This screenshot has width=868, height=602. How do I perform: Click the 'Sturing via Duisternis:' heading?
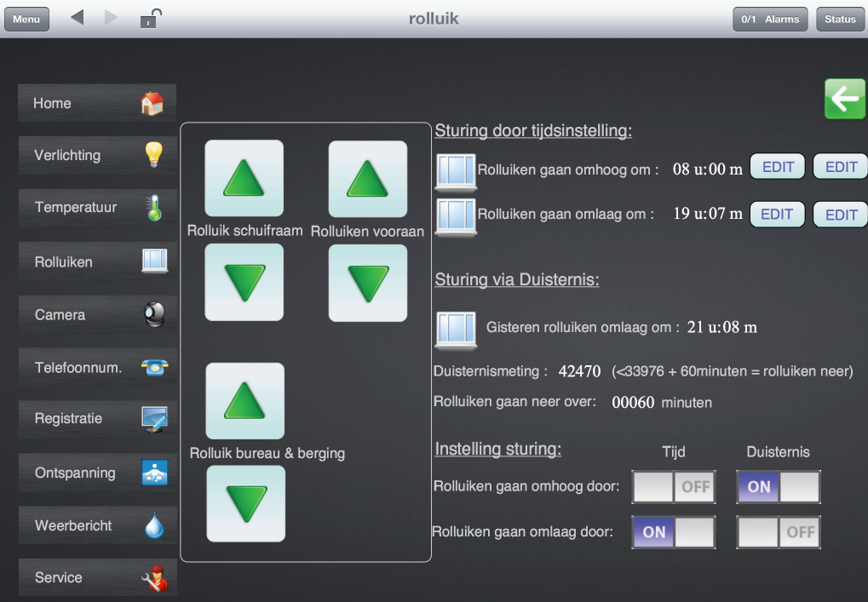517,279
